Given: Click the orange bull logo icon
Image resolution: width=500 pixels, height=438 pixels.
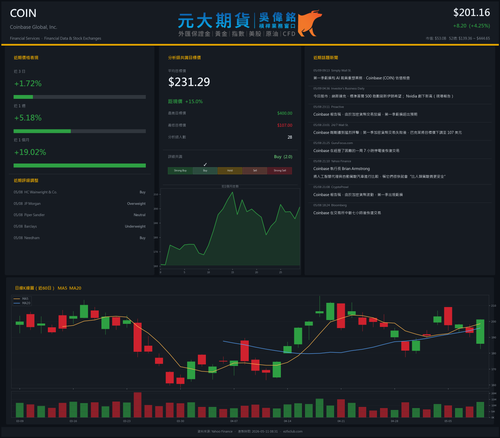Looking at the screenshot, I should coord(309,23).
